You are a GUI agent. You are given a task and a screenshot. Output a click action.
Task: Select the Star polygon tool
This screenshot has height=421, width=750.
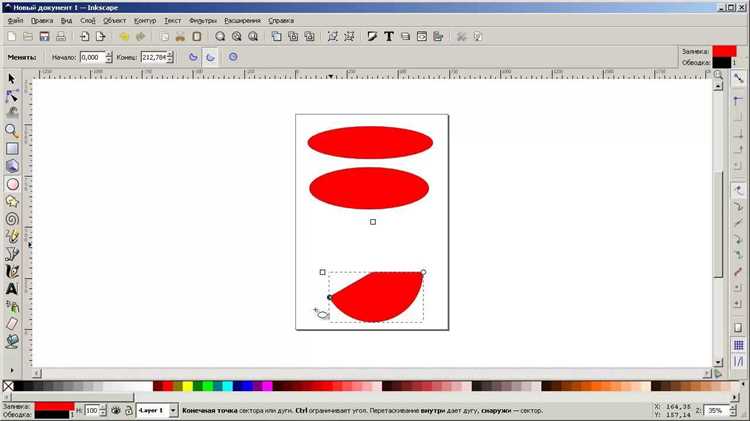point(12,201)
